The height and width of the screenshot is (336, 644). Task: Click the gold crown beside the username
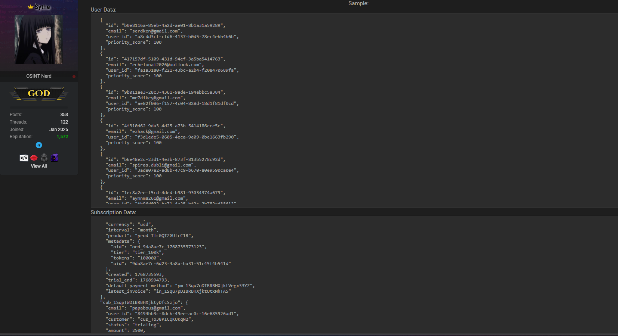point(30,7)
